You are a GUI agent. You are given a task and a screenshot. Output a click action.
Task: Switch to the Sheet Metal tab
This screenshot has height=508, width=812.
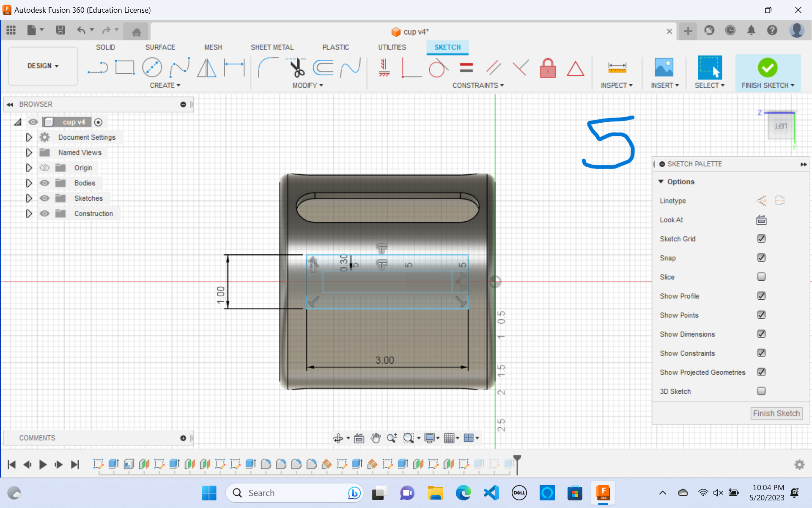(x=271, y=47)
